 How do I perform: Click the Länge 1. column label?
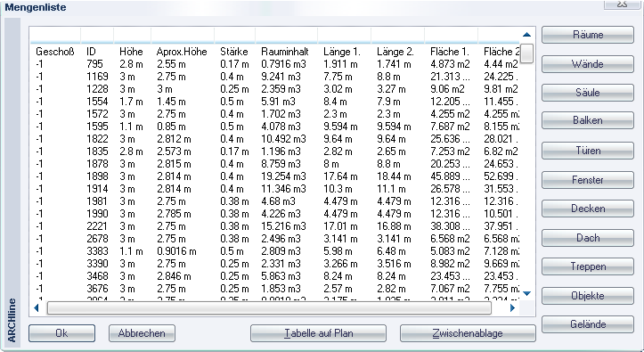342,52
